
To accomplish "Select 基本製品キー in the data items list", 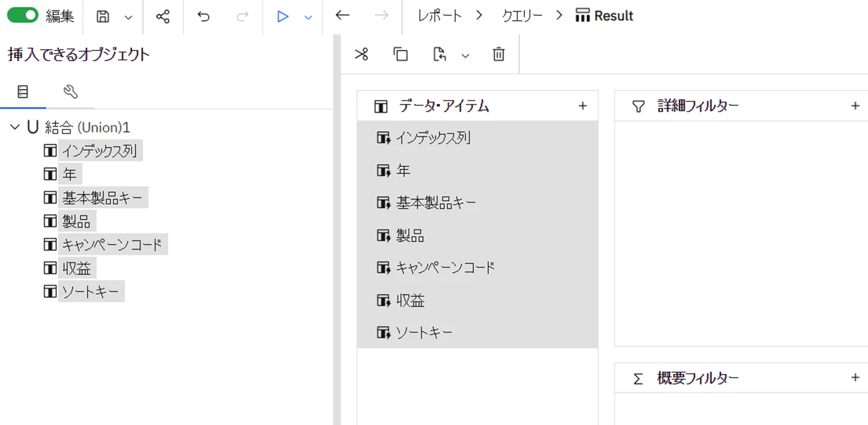I will click(x=477, y=202).
